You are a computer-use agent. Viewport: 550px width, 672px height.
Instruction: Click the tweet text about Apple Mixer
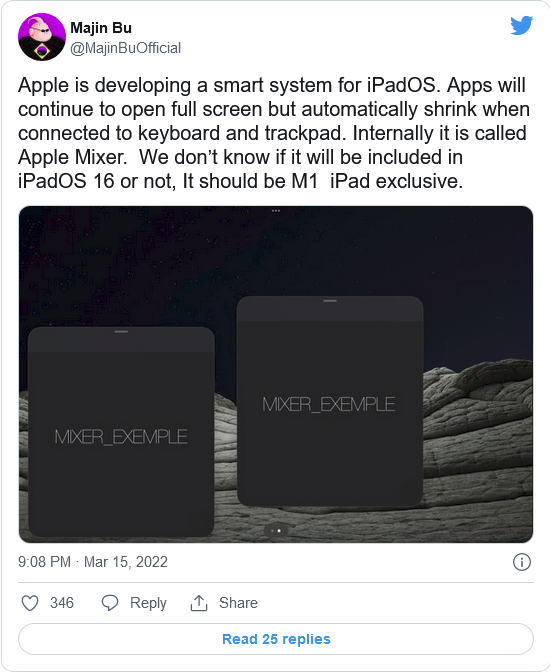[x=274, y=133]
